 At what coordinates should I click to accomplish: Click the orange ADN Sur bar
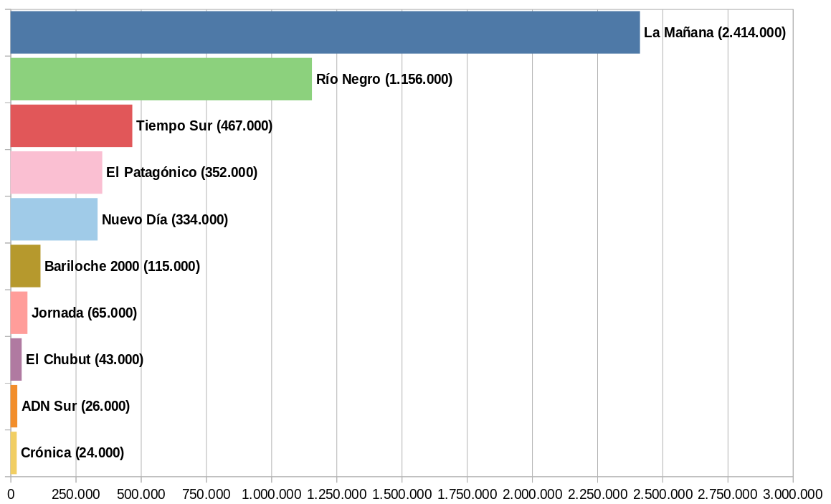click(14, 406)
